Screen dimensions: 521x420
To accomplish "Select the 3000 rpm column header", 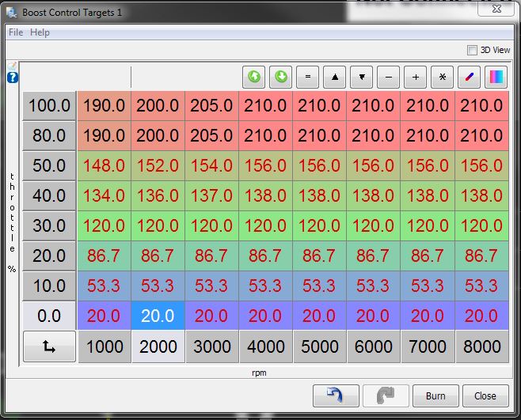I will 212,346.
